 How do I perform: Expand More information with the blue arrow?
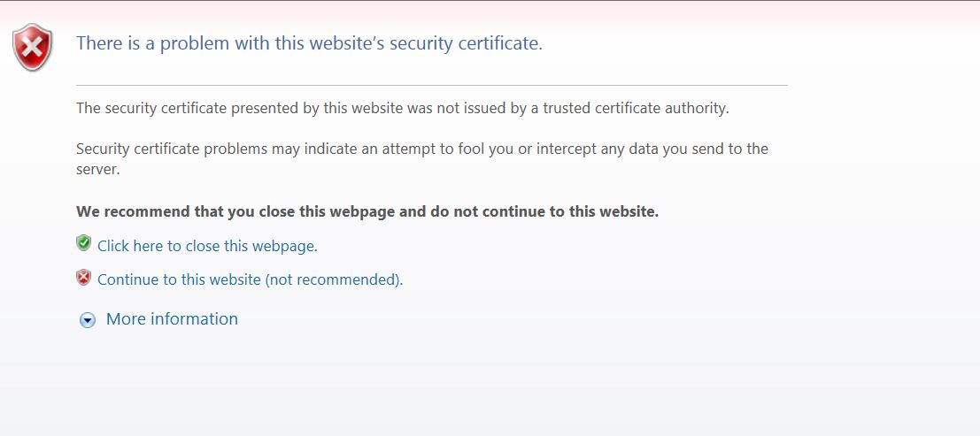coord(88,320)
